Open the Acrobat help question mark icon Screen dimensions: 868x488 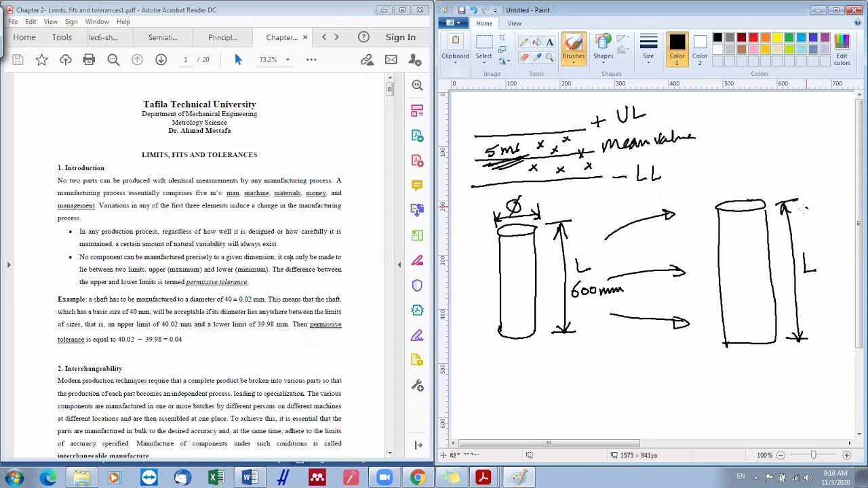coord(363,37)
